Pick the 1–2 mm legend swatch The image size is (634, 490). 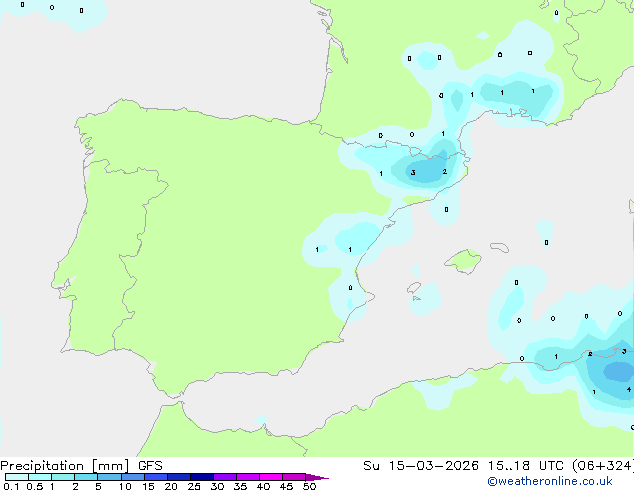63,477
